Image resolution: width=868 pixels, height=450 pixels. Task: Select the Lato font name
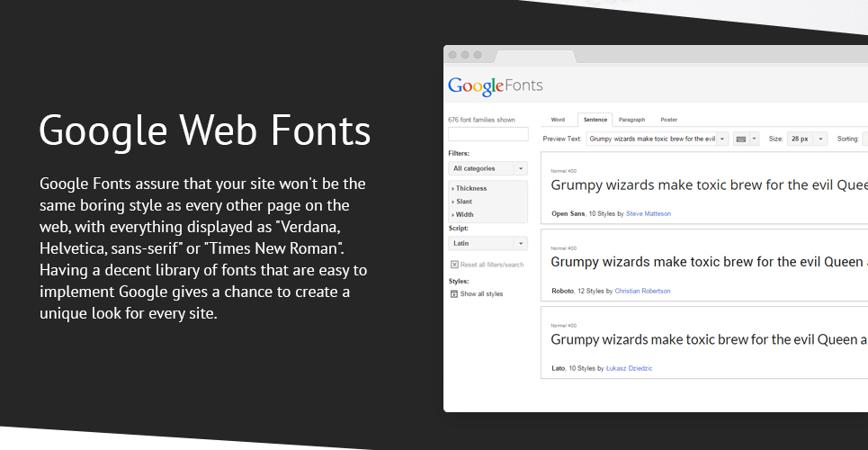coord(558,368)
